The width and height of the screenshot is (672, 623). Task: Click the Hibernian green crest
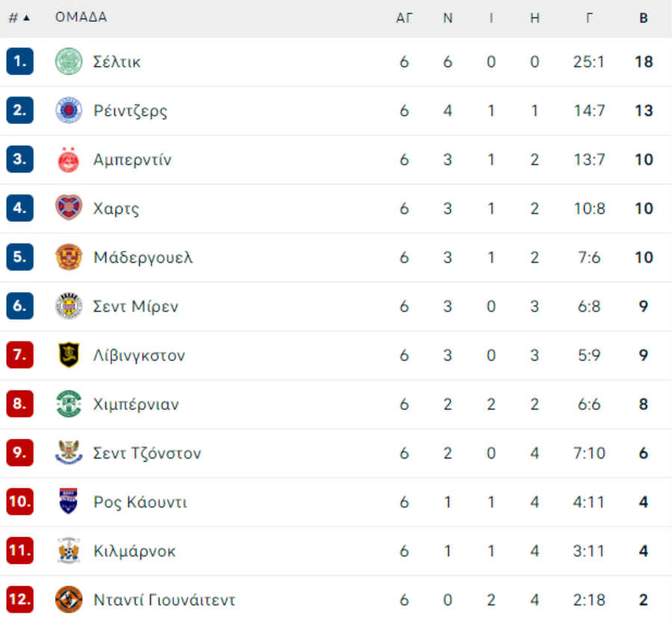[x=69, y=403]
